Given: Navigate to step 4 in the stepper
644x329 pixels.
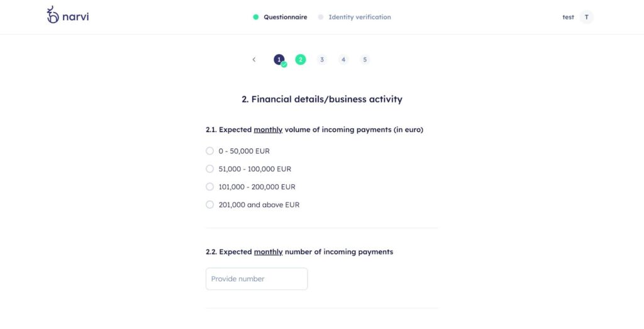Looking at the screenshot, I should point(343,60).
